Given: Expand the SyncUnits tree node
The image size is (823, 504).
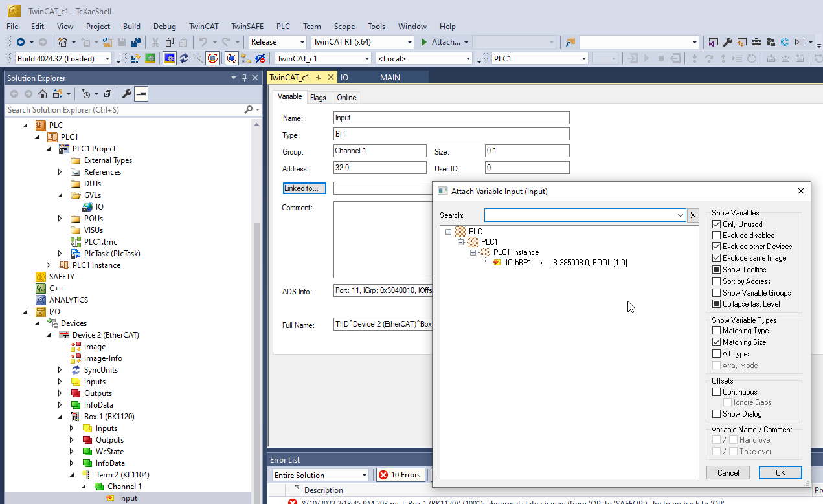Looking at the screenshot, I should [60, 370].
